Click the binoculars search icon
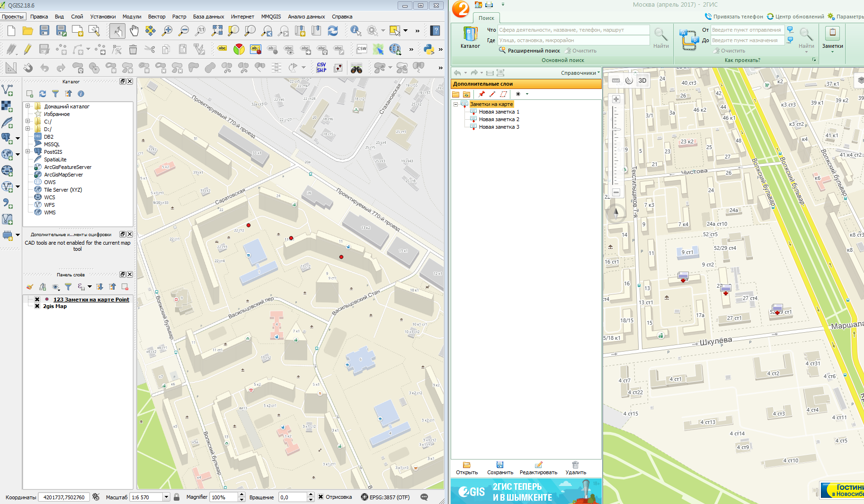Viewport: 864px width, 504px height. point(356,68)
